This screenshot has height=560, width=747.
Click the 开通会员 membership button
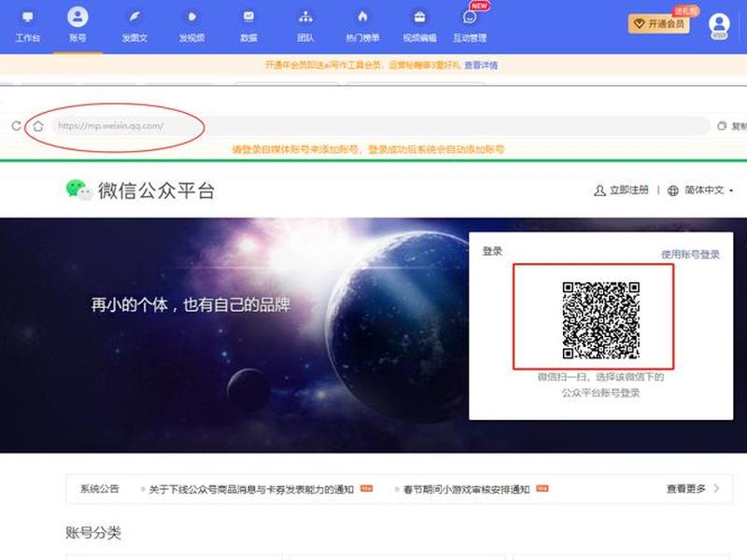(x=659, y=23)
